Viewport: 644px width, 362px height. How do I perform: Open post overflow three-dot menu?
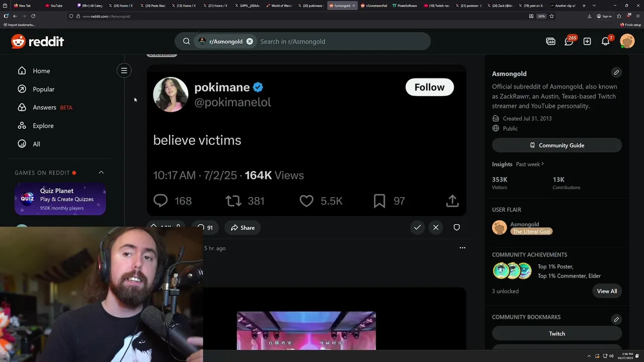462,248
